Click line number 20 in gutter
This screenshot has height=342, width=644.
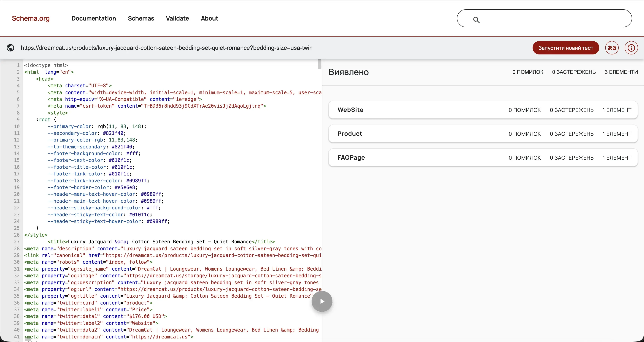(17, 194)
